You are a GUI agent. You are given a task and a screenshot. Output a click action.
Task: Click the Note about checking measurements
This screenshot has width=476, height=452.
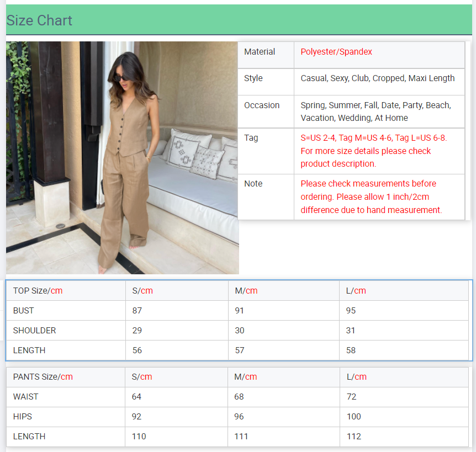tap(371, 196)
